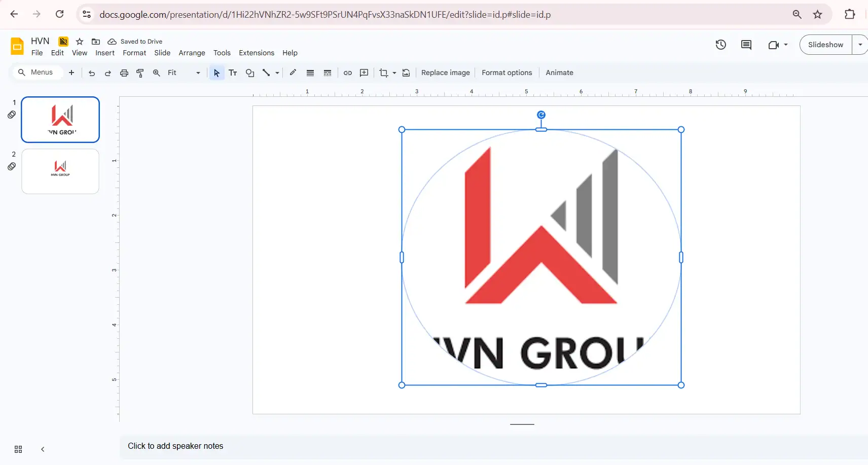The image size is (868, 465).
Task: Open the Insert text box tool
Action: pos(233,73)
